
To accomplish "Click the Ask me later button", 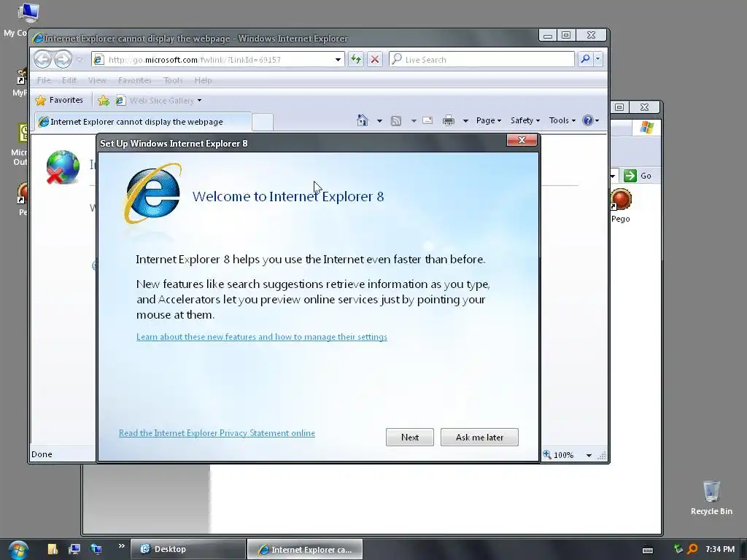I will pos(479,437).
